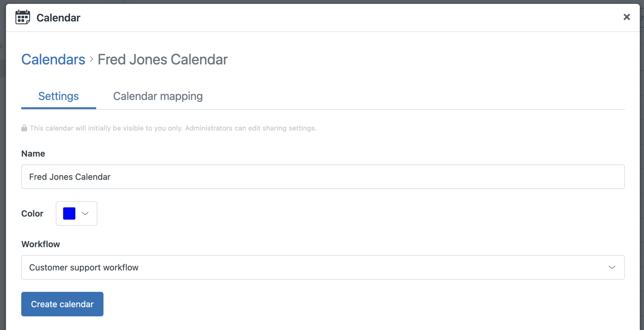Screen dimensions: 644x330
Task: Click the Workflow label
Action: 41,244
